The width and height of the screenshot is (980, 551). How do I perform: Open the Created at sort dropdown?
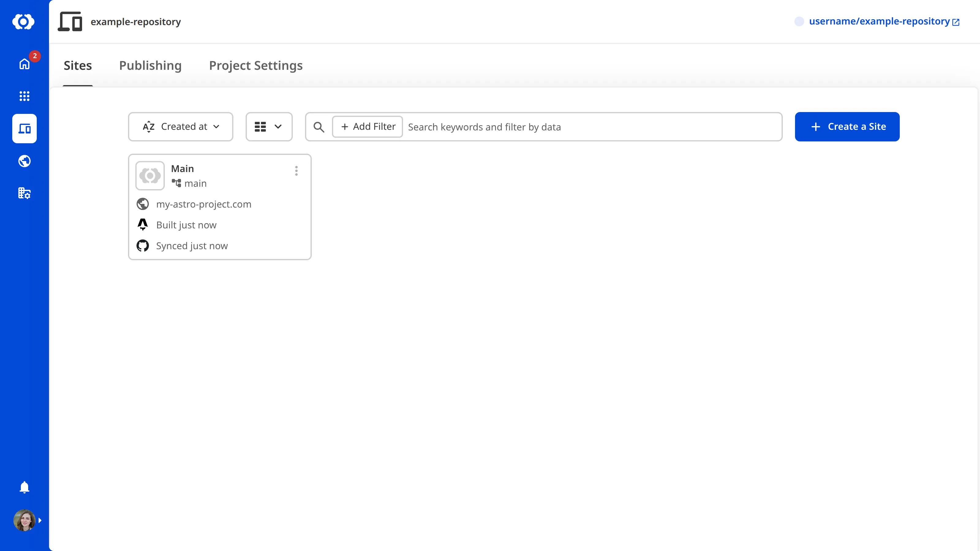point(180,127)
